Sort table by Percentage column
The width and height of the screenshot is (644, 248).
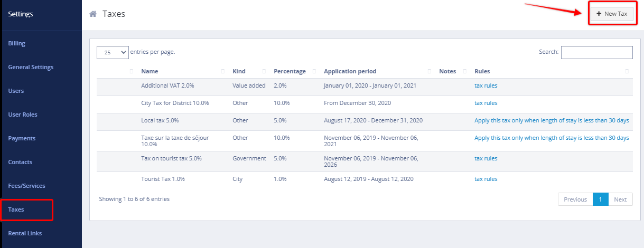pyautogui.click(x=290, y=71)
